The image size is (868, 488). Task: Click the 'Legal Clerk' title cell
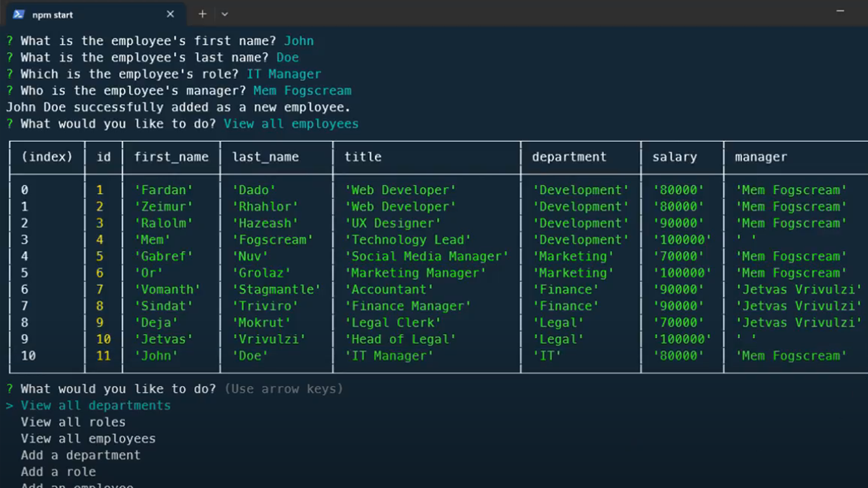point(393,322)
